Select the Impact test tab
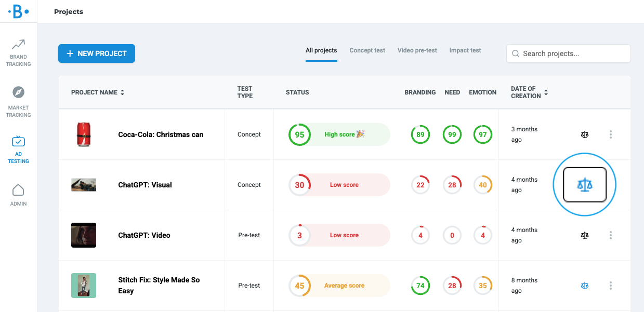644x312 pixels. pos(465,50)
